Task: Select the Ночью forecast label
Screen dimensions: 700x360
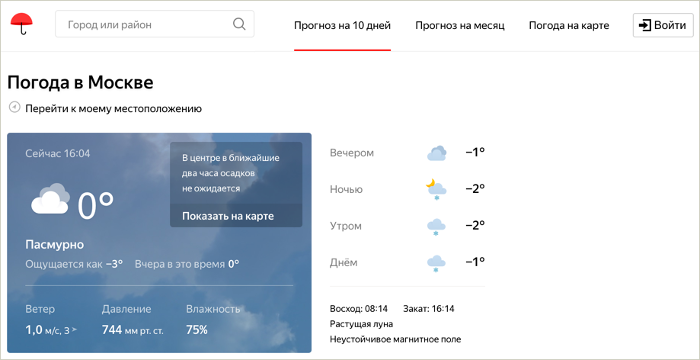Action: pos(346,189)
